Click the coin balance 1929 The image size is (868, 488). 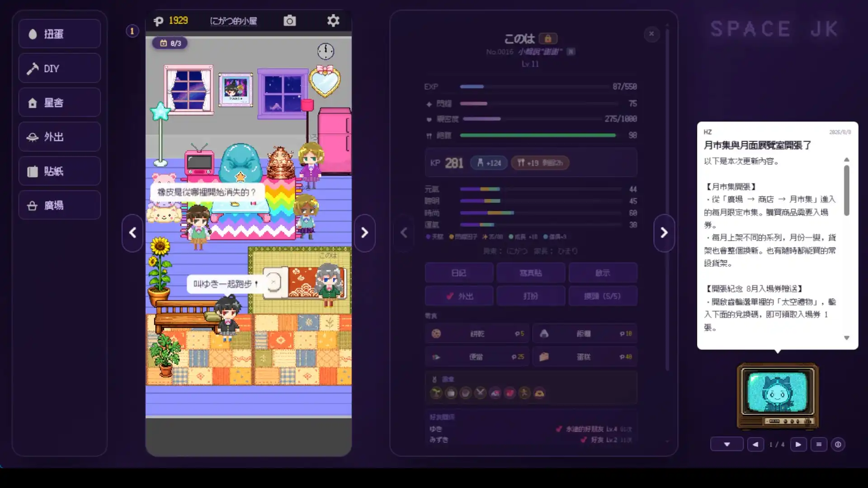(171, 21)
